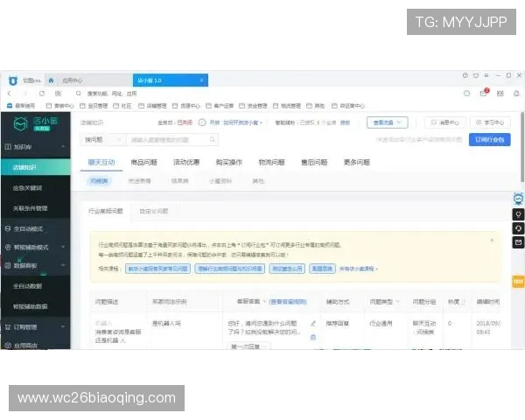Click the orange floating badge on right edge
The width and height of the screenshot is (525, 420).
pos(518,282)
